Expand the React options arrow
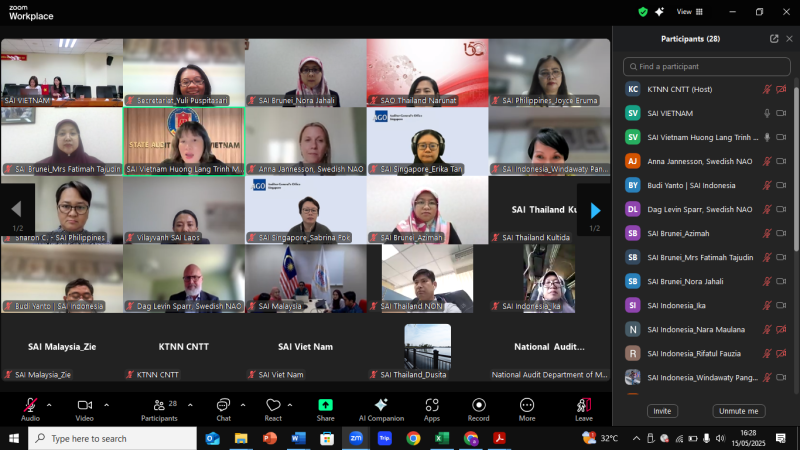Viewport: 800px width, 450px height. 290,403
